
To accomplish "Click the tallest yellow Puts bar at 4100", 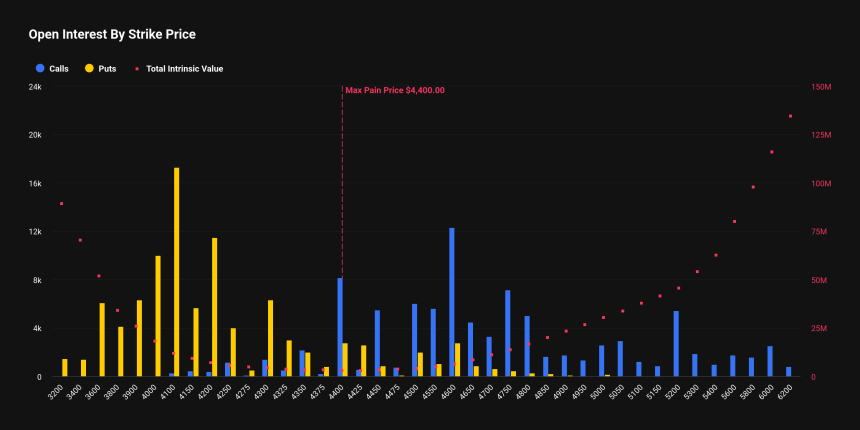I will 177,272.
